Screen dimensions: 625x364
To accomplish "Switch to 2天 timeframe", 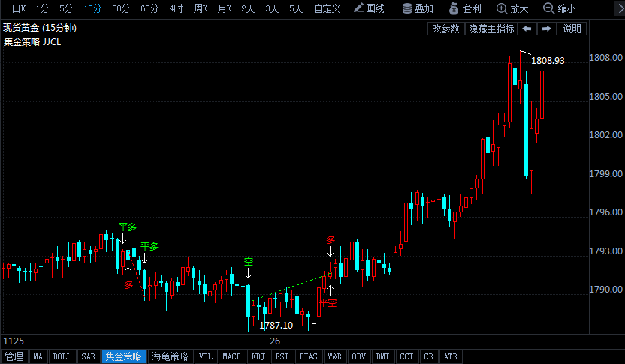I will (x=248, y=8).
